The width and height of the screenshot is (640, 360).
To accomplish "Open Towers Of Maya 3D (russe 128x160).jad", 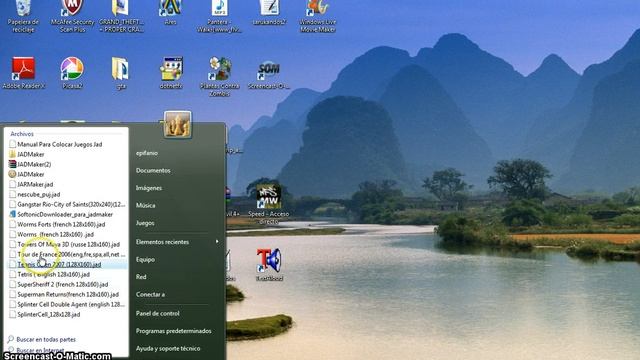I will tap(69, 244).
